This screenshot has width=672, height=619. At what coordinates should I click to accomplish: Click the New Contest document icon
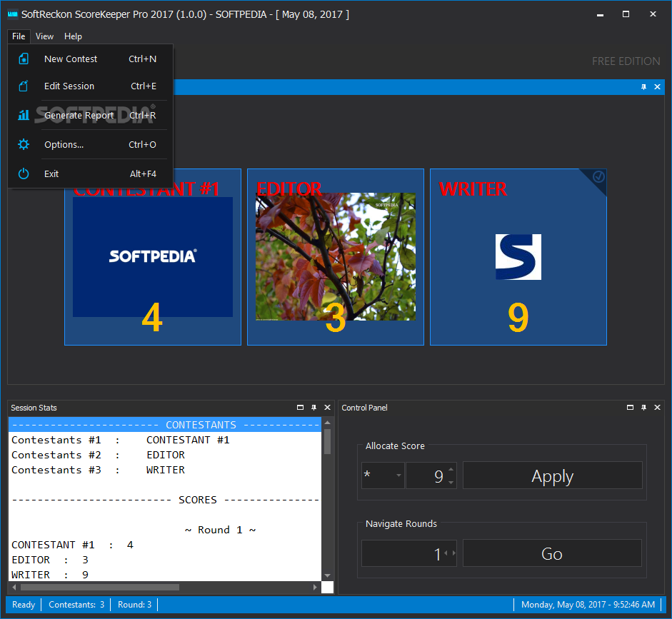pyautogui.click(x=24, y=59)
